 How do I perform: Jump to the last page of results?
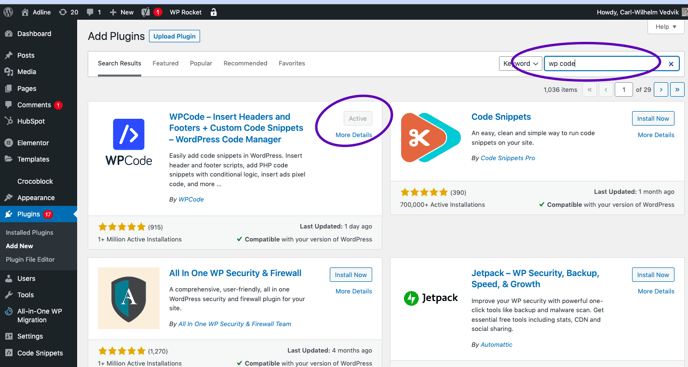point(677,90)
